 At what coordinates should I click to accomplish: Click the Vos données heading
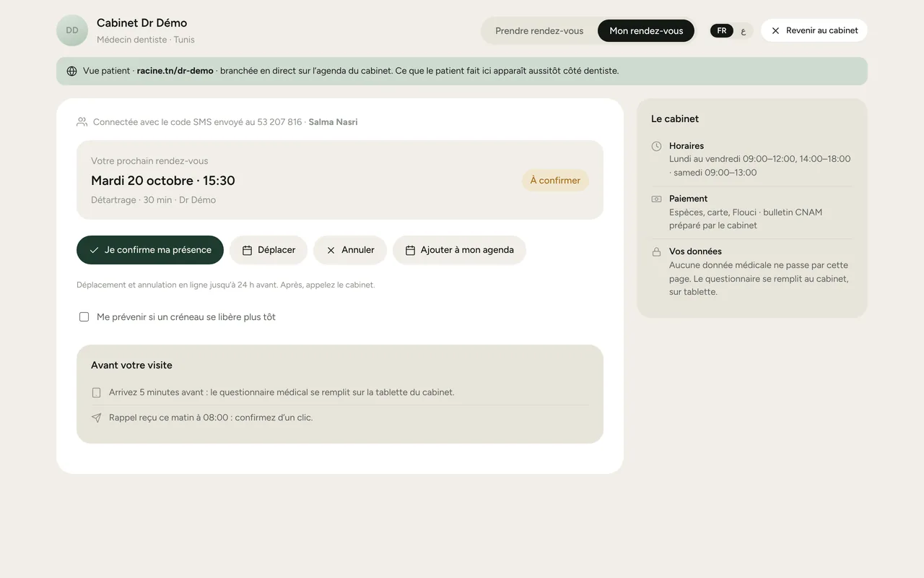695,251
